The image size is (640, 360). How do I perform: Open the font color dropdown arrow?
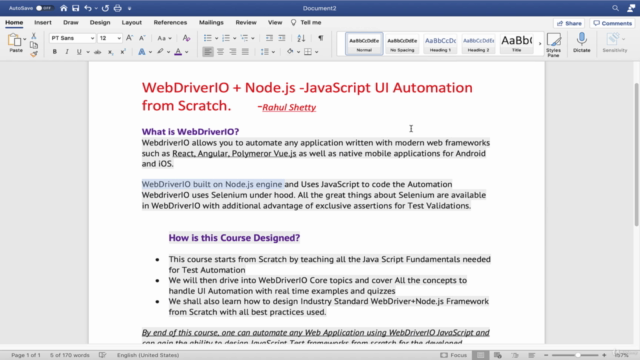[187, 52]
